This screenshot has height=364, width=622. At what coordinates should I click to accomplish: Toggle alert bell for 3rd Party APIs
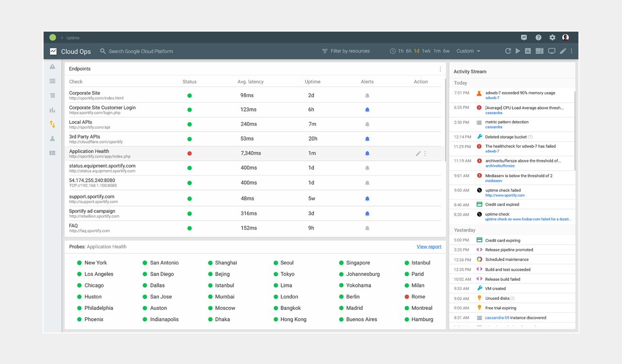[367, 139]
